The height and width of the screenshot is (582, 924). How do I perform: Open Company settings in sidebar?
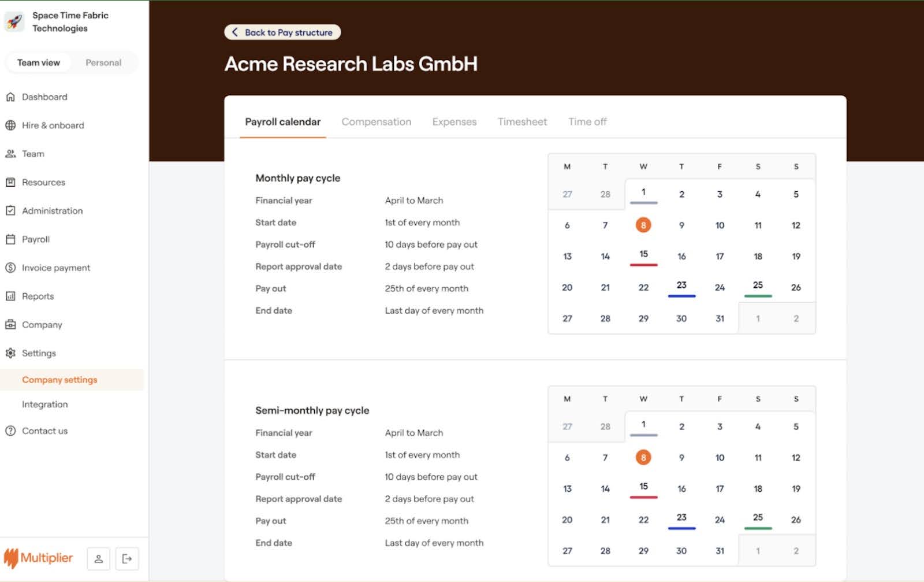pos(59,380)
